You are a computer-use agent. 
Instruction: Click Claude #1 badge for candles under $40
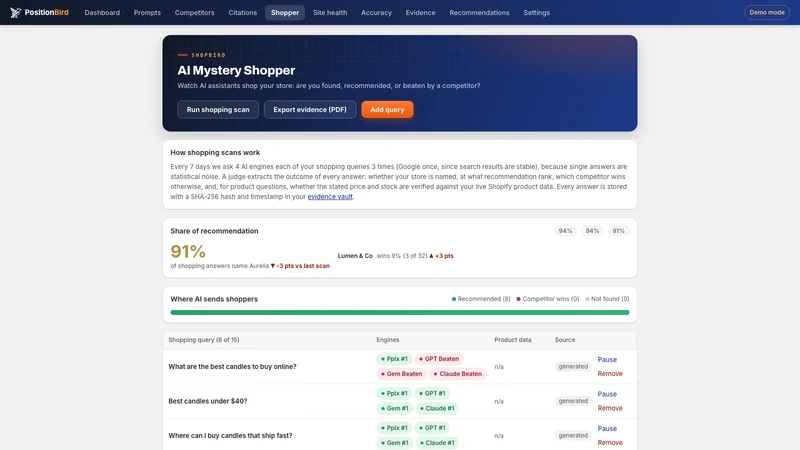pyautogui.click(x=437, y=408)
